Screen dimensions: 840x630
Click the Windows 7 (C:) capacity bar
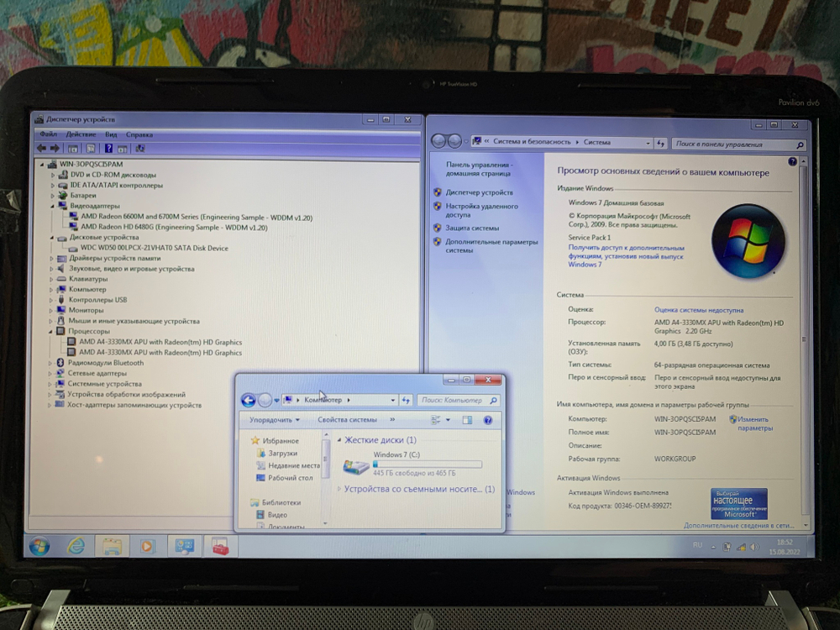[427, 465]
